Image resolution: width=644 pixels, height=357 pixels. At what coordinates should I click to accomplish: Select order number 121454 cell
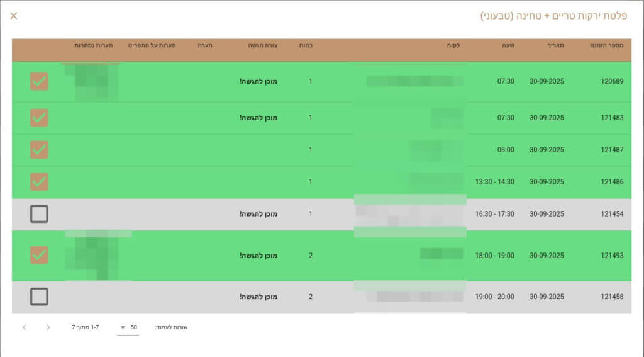point(611,214)
